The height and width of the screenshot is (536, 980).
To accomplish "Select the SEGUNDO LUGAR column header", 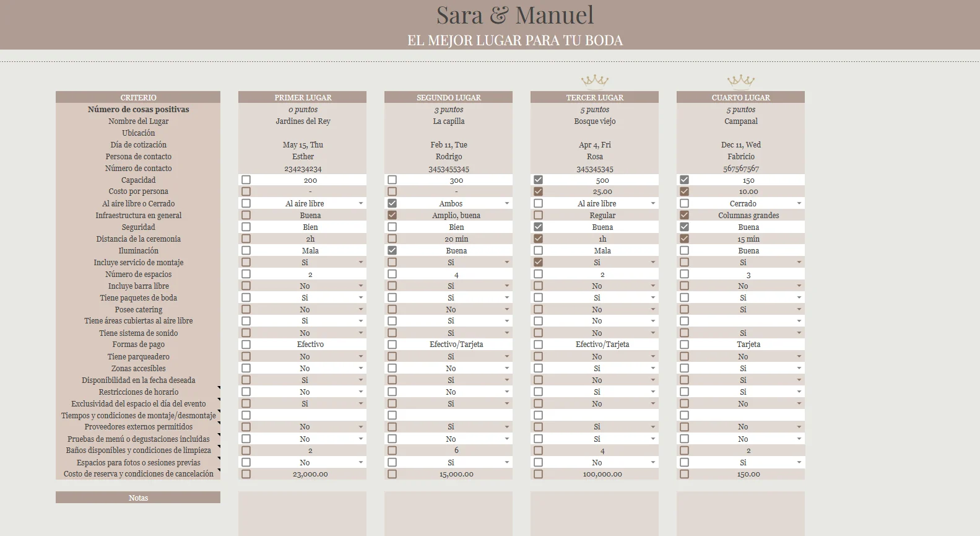I will [x=448, y=97].
